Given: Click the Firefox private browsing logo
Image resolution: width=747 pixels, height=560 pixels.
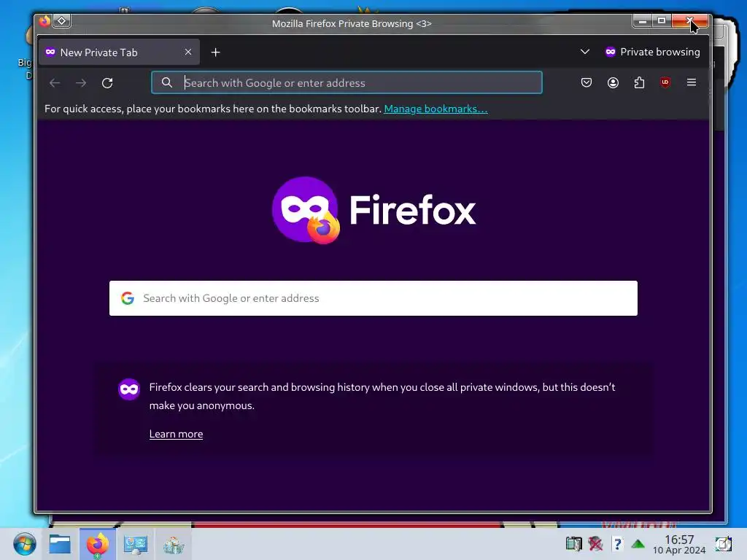Looking at the screenshot, I should 374,210.
